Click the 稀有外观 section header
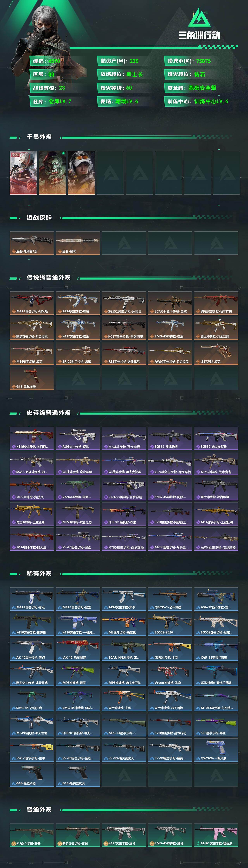The height and width of the screenshot is (868, 248). pyautogui.click(x=39, y=573)
